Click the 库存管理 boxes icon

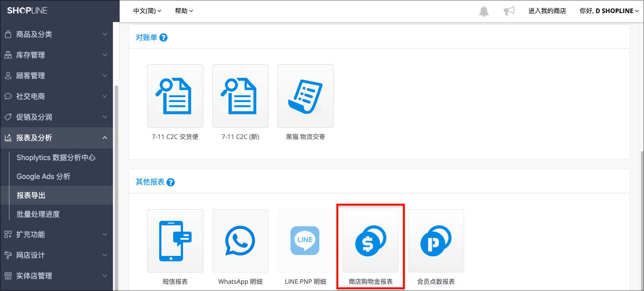[x=8, y=55]
